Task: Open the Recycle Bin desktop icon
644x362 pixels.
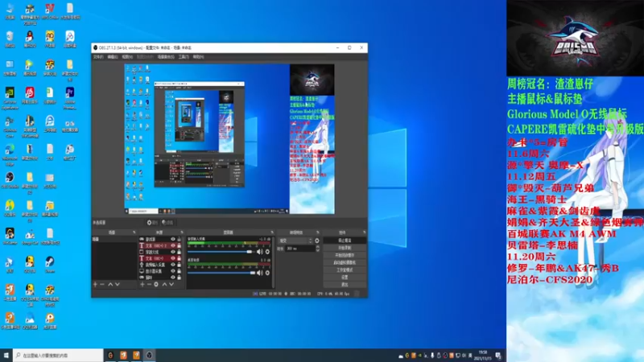Action: [10, 39]
